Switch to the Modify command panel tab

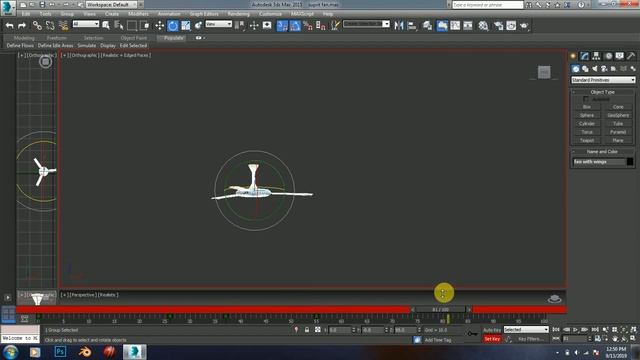[x=584, y=56]
